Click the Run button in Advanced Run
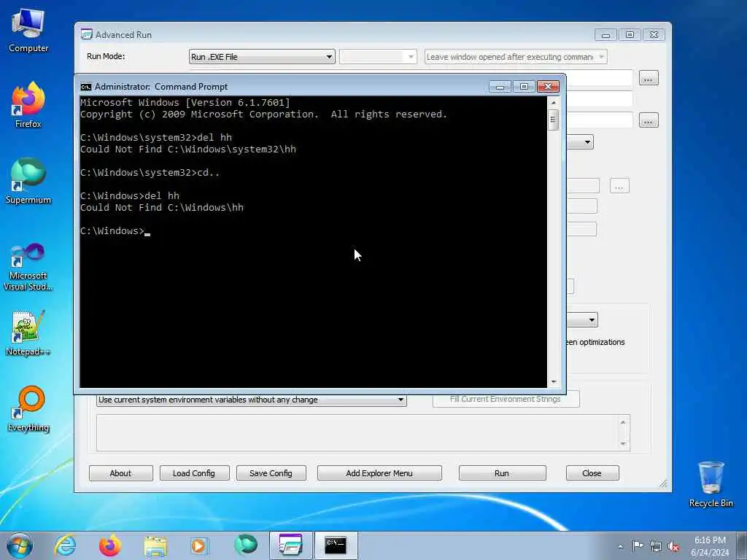This screenshot has height=560, width=747. [x=502, y=472]
